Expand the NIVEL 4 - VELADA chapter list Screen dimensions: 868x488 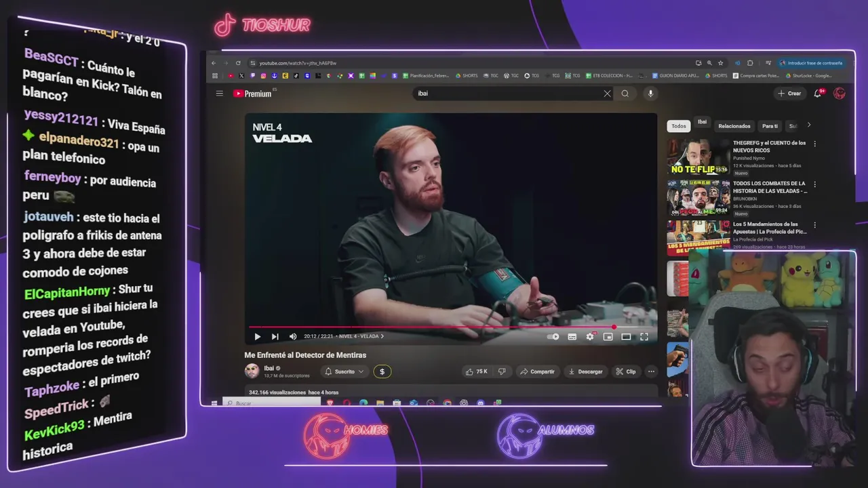(361, 336)
